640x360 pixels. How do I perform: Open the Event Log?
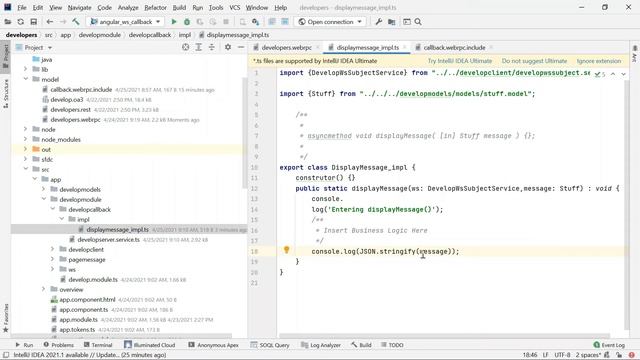pyautogui.click(x=609, y=345)
